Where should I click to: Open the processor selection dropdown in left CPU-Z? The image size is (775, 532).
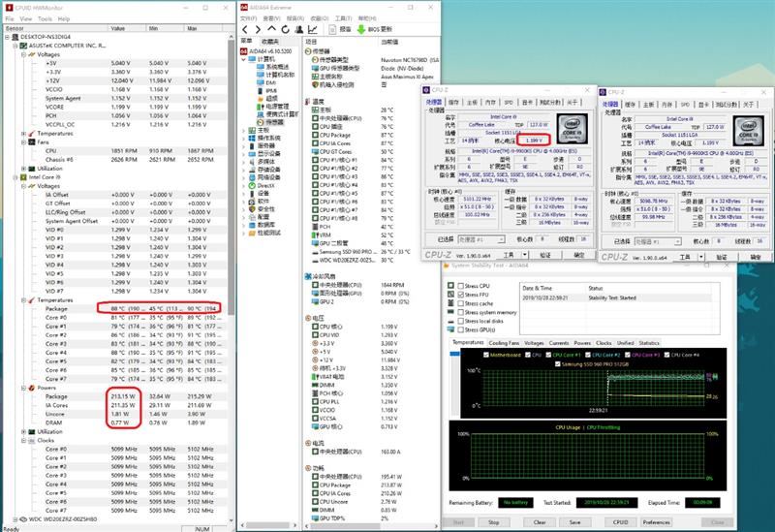tap(481, 239)
